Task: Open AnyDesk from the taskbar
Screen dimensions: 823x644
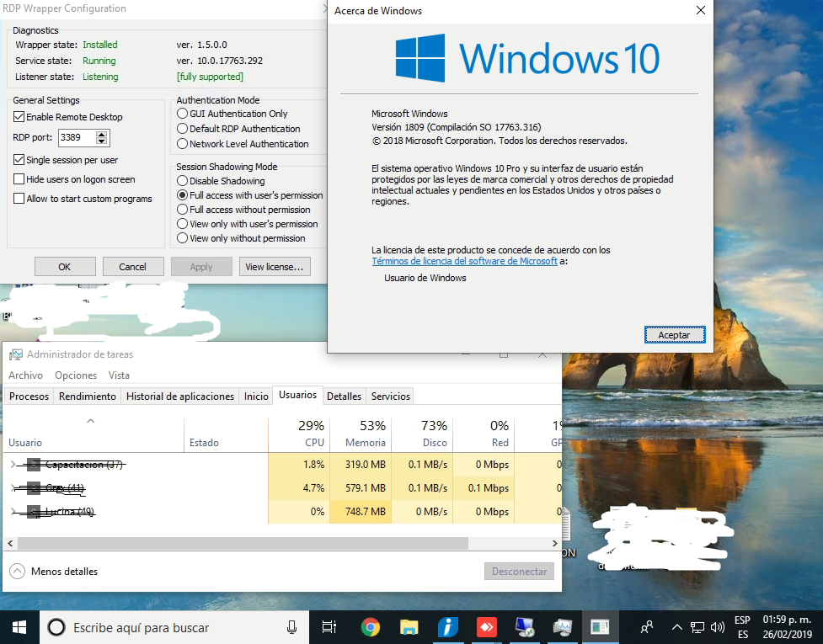Action: click(x=487, y=627)
